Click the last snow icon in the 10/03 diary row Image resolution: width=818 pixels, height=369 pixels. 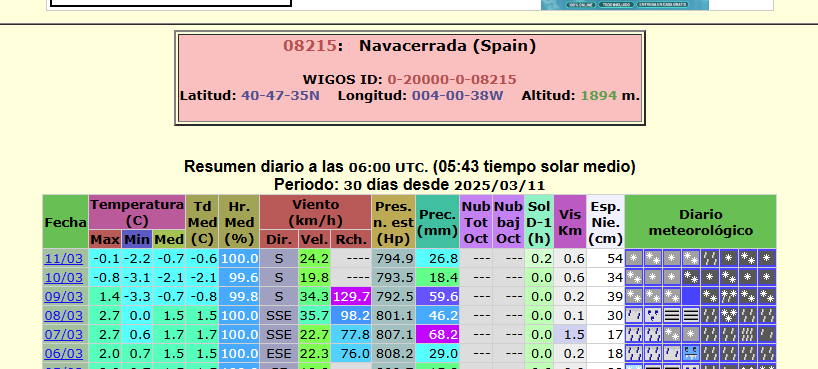tap(766, 277)
